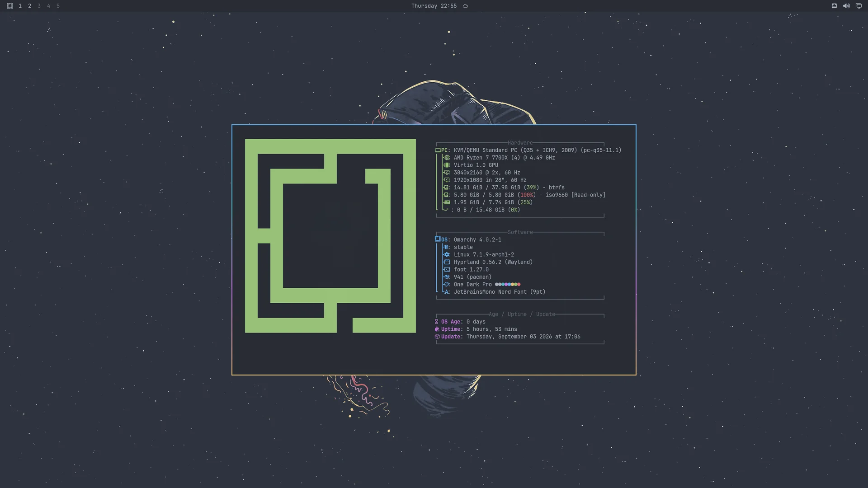Click the Thursday 22:55 clock

tap(434, 6)
